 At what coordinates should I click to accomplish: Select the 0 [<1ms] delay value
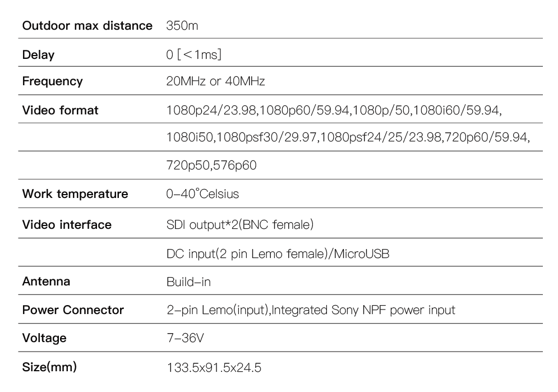[193, 54]
